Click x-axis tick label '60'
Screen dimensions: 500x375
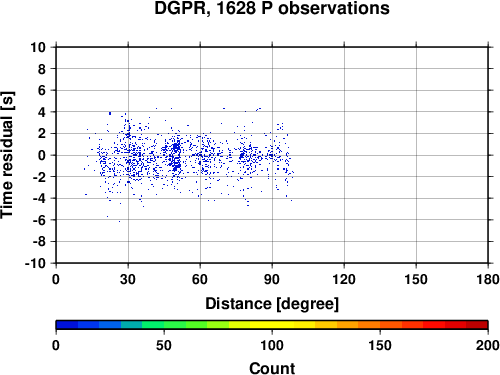click(x=200, y=279)
